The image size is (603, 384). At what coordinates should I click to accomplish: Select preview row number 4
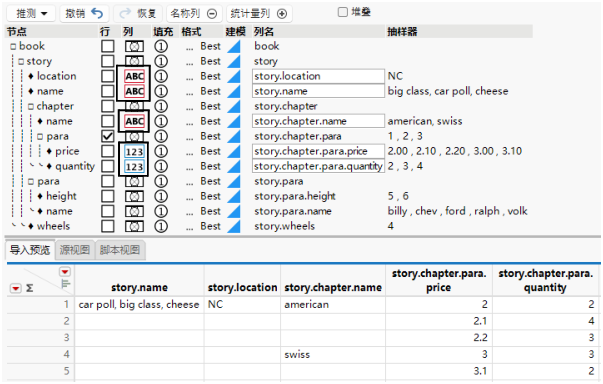66,354
